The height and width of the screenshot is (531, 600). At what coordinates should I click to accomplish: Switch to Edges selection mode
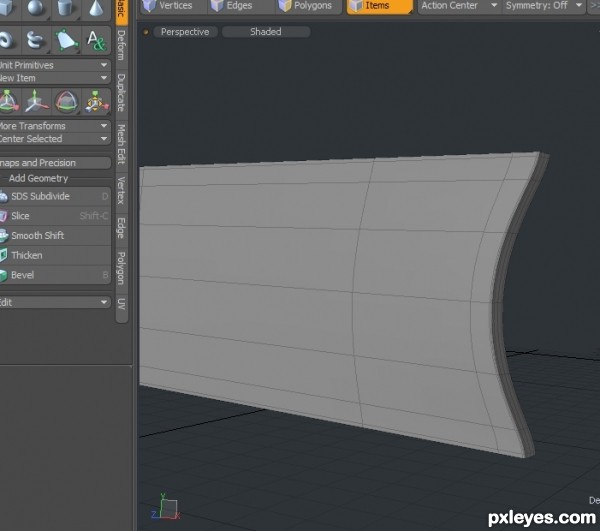pyautogui.click(x=241, y=6)
